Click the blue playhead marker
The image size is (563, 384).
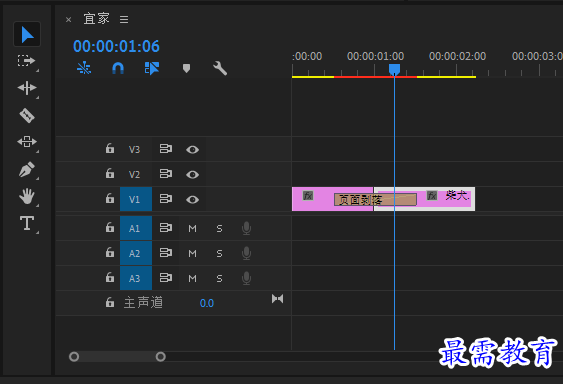tap(394, 69)
